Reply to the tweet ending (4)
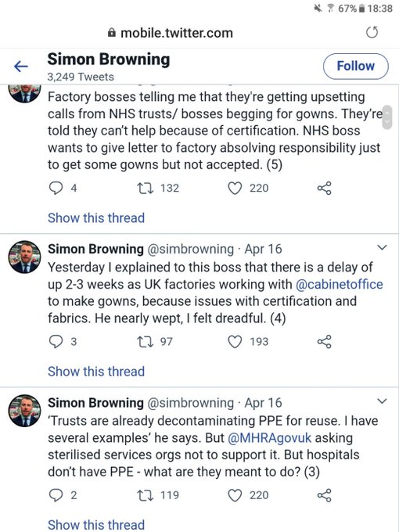The width and height of the screenshot is (399, 532). pyautogui.click(x=56, y=342)
